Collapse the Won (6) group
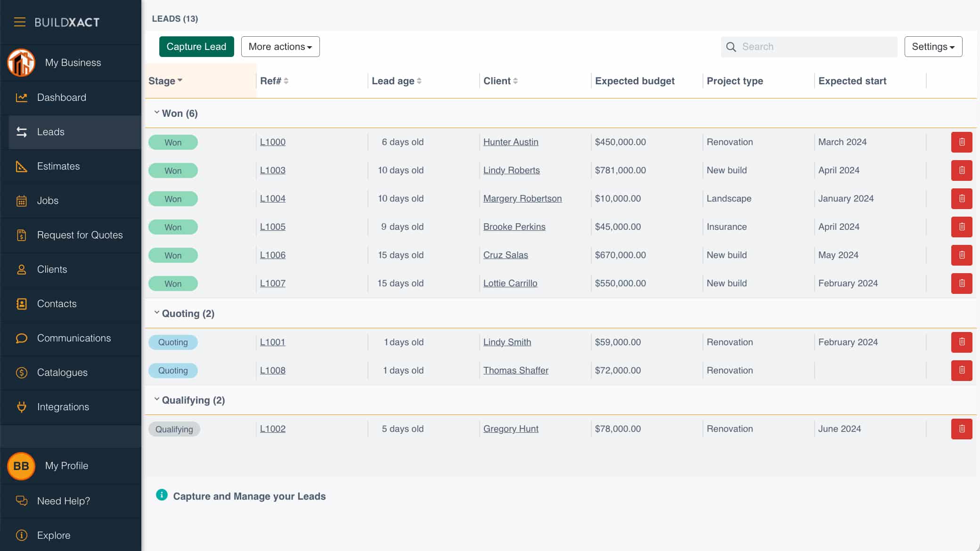Image resolution: width=980 pixels, height=551 pixels. pyautogui.click(x=157, y=113)
